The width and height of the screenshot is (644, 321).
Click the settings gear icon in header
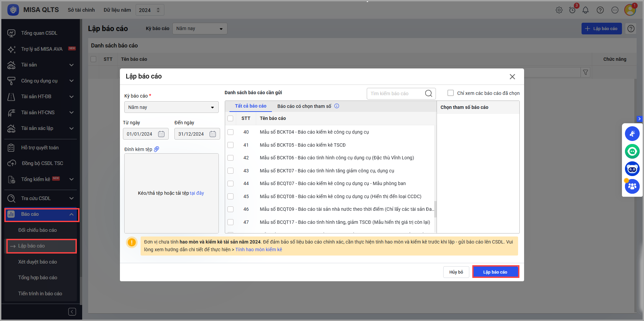click(x=559, y=10)
